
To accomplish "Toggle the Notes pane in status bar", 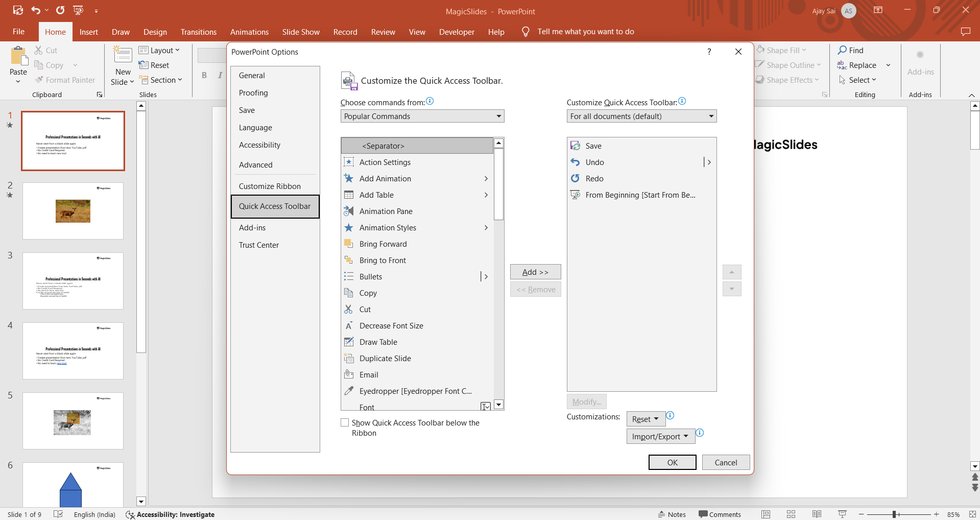I will click(672, 514).
